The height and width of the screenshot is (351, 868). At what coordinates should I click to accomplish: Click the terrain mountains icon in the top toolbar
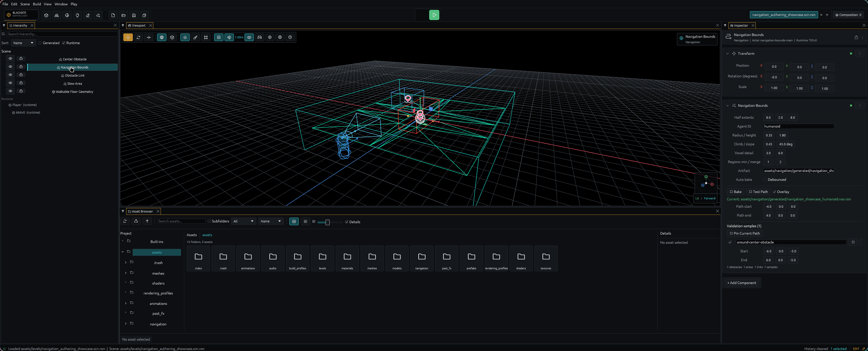(56, 15)
